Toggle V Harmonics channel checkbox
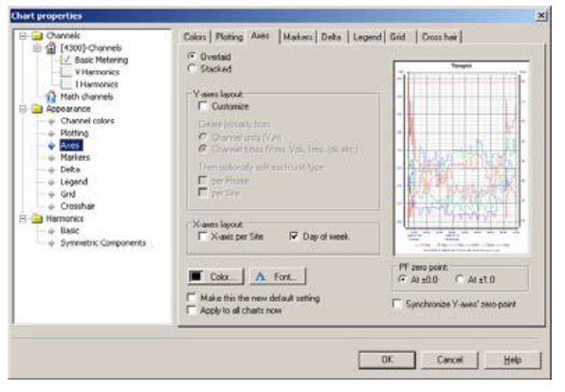 point(66,72)
